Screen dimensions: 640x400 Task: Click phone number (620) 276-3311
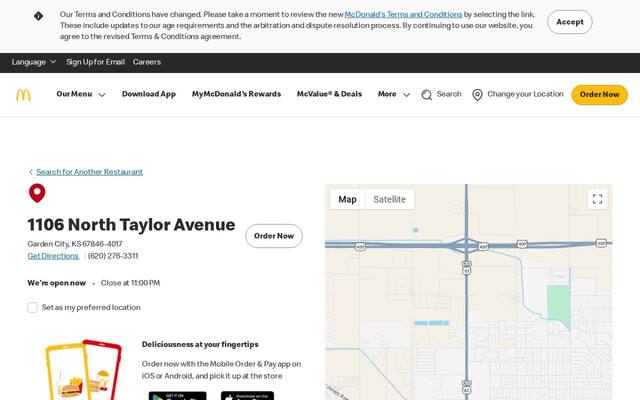[x=113, y=256]
